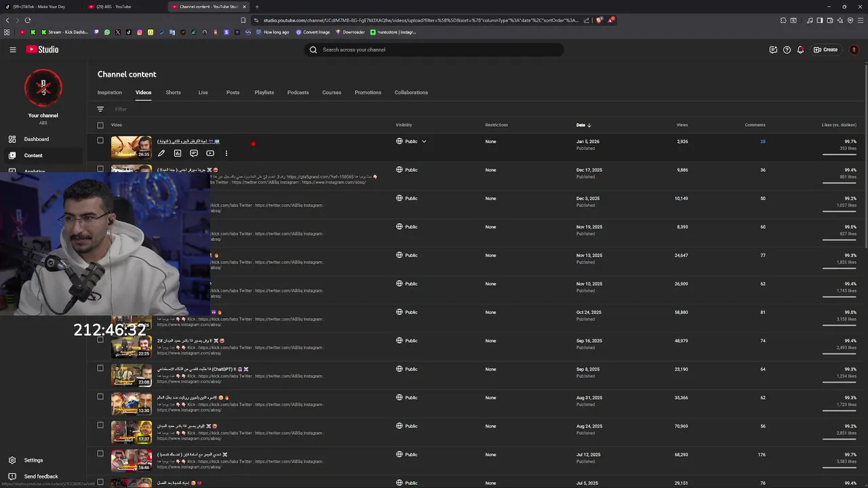Open Brave Shields lion icon
The height and width of the screenshot is (488, 868).
[x=599, y=20]
